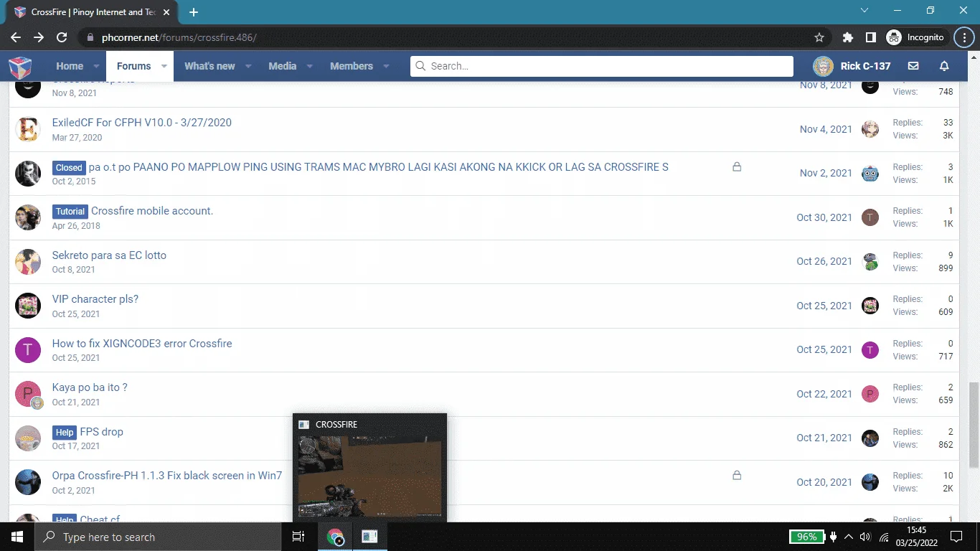Open thread ExiledCF For CFPH V10.0
The image size is (980, 551).
pyautogui.click(x=142, y=123)
